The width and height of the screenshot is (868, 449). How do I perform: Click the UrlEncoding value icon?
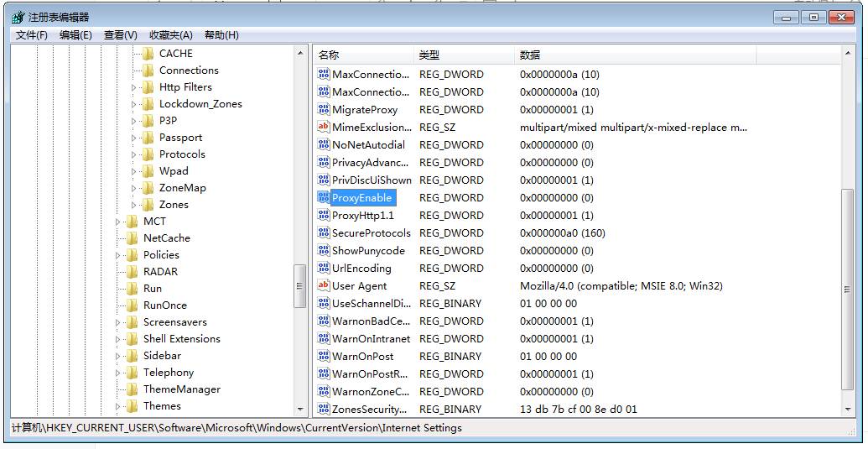(323, 269)
